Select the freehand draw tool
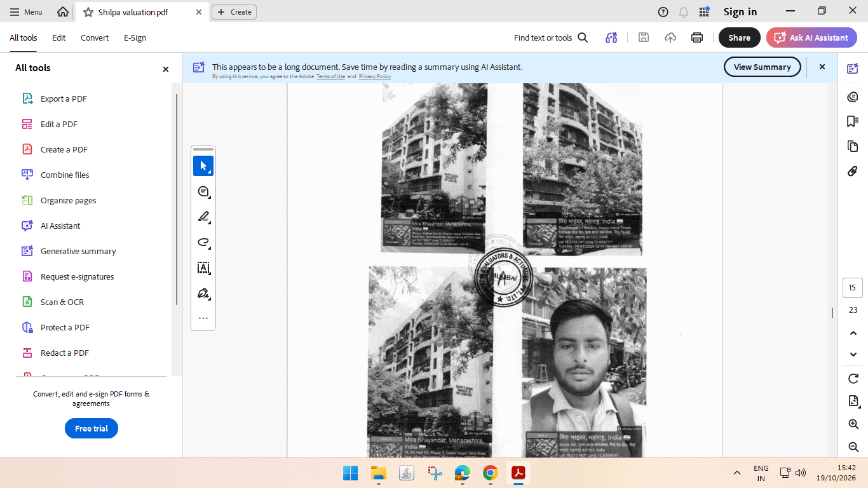The height and width of the screenshot is (488, 868). click(203, 242)
